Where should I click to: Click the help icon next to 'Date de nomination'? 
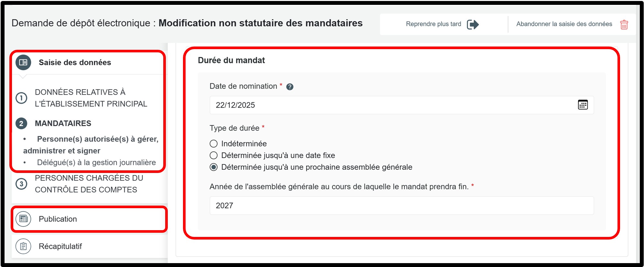click(290, 87)
